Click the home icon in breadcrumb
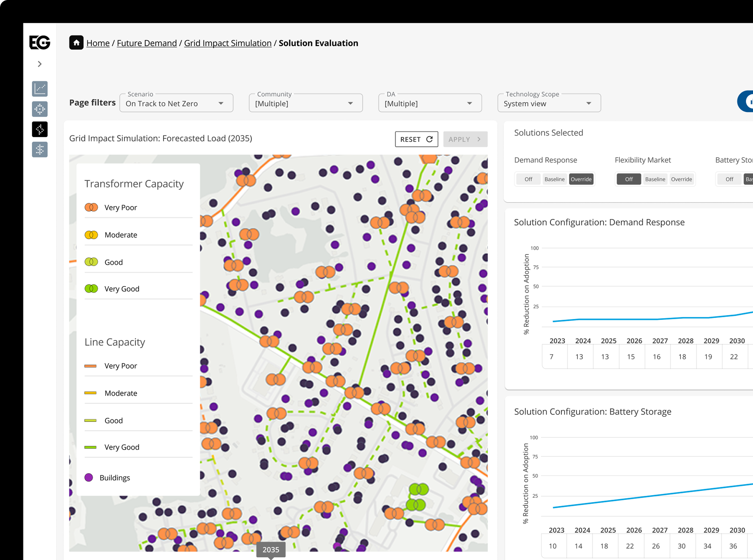Viewport: 753px width, 560px height. [76, 43]
